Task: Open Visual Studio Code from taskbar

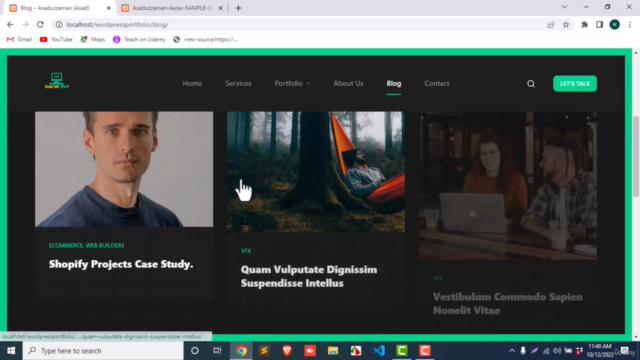Action: pyautogui.click(x=379, y=351)
